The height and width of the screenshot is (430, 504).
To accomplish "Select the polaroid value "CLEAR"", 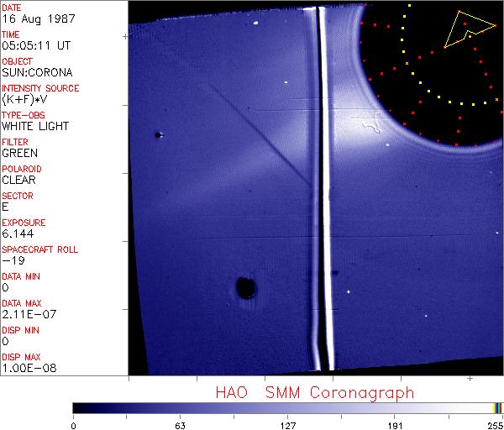I will pos(19,180).
